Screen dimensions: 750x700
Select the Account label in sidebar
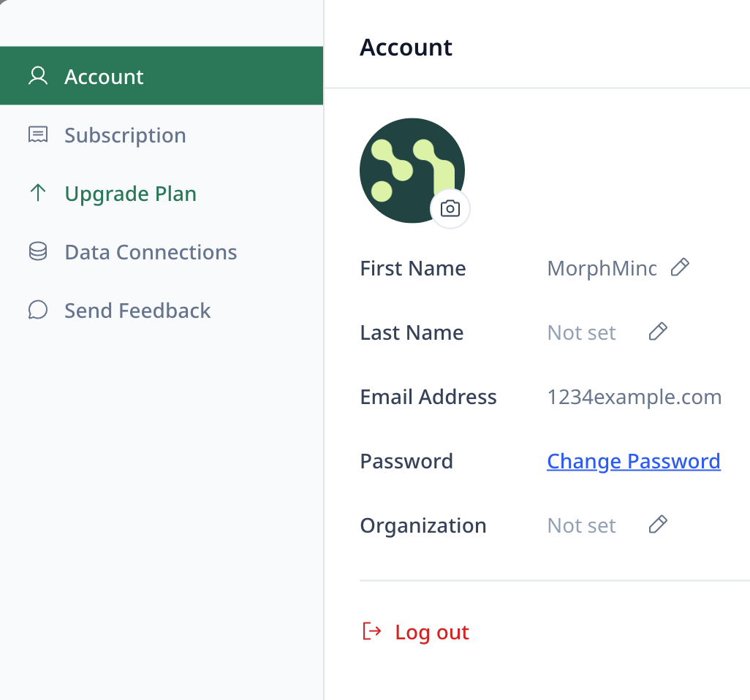click(104, 77)
